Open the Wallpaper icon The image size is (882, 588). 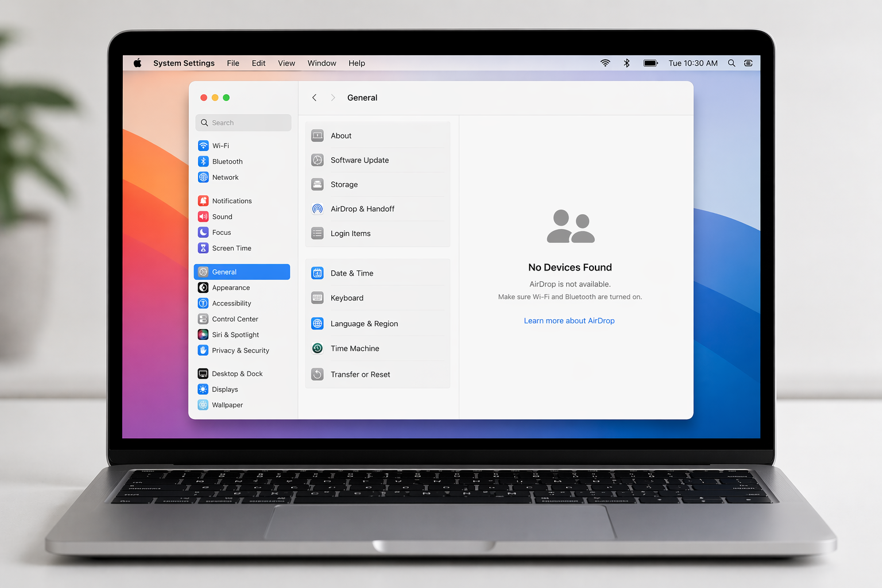(203, 405)
